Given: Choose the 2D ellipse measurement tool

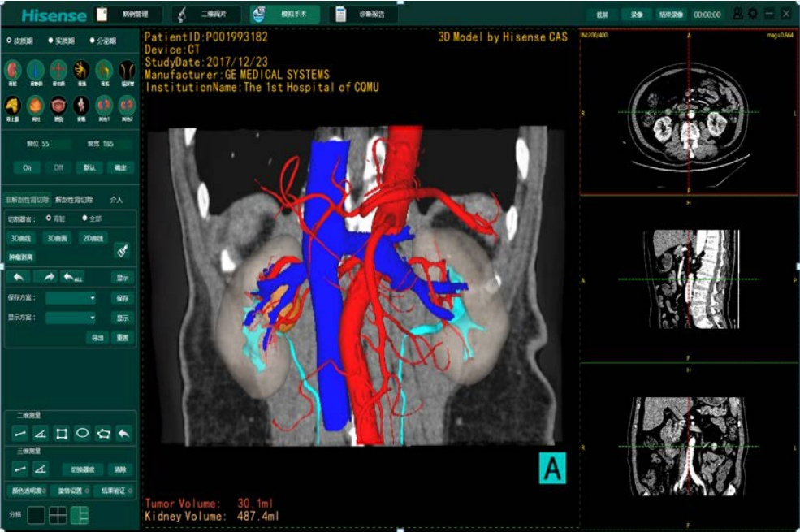Looking at the screenshot, I should pos(82,433).
